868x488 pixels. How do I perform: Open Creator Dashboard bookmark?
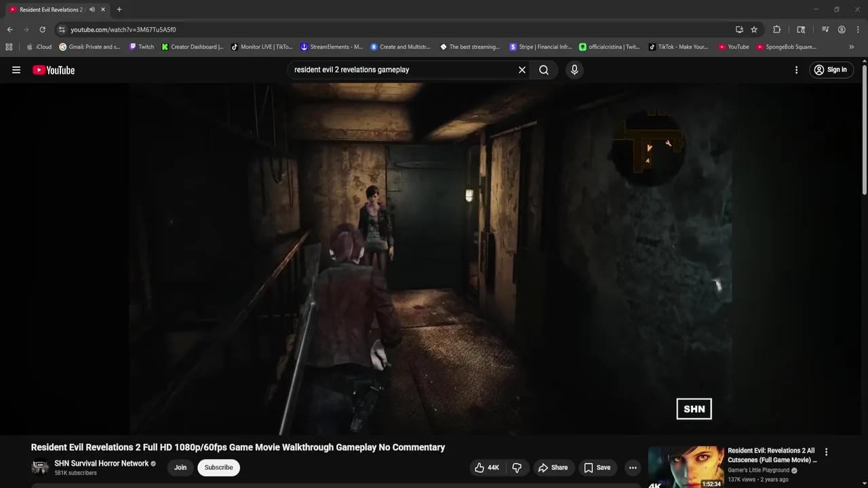tap(193, 47)
